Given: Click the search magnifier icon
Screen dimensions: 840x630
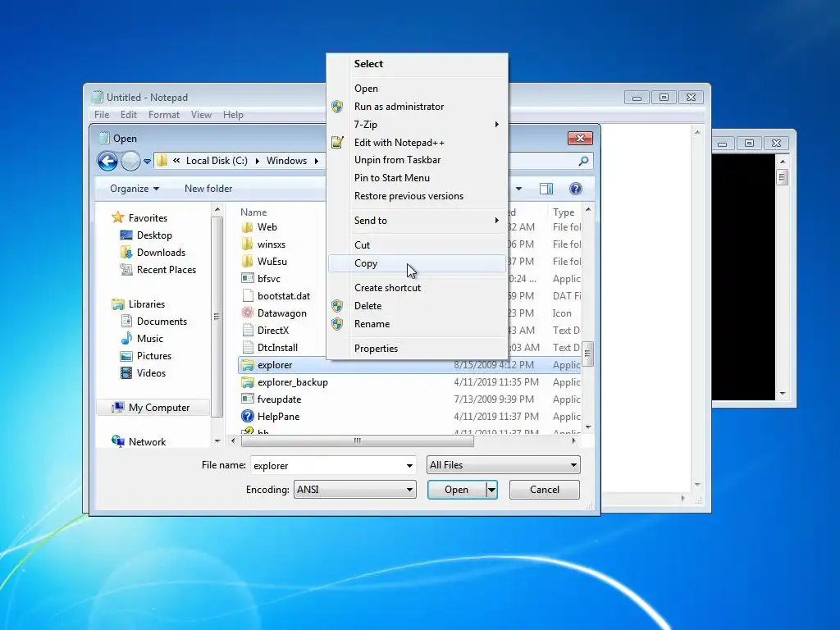Looking at the screenshot, I should [x=583, y=161].
